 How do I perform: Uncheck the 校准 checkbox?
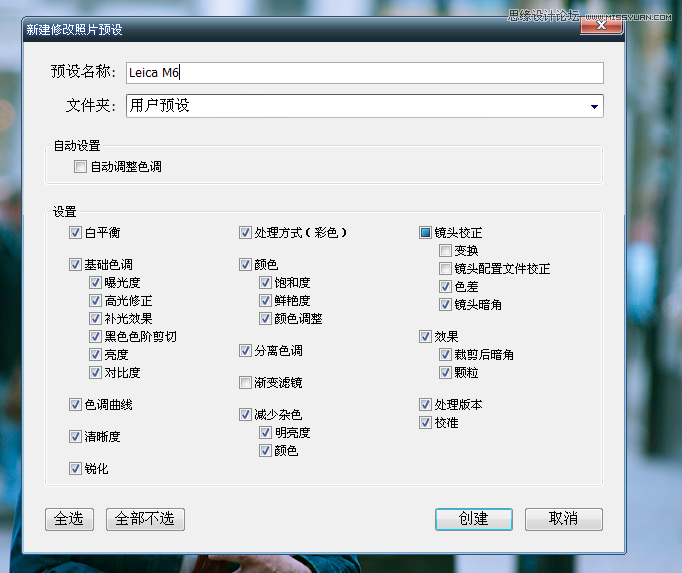(x=425, y=422)
